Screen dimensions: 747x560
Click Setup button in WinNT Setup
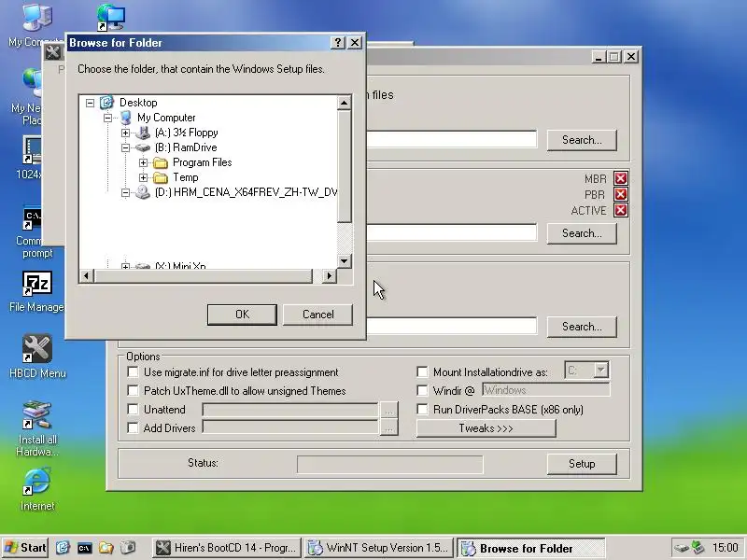(582, 464)
